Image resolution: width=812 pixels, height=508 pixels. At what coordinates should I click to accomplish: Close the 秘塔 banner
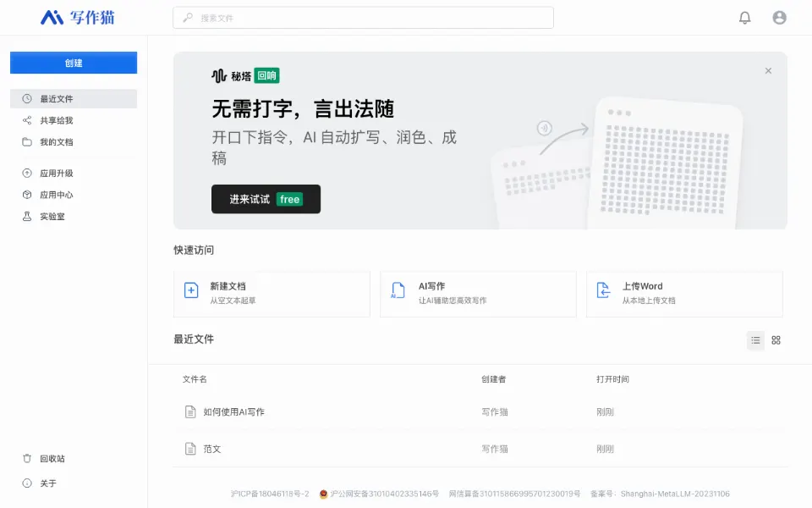click(x=769, y=71)
